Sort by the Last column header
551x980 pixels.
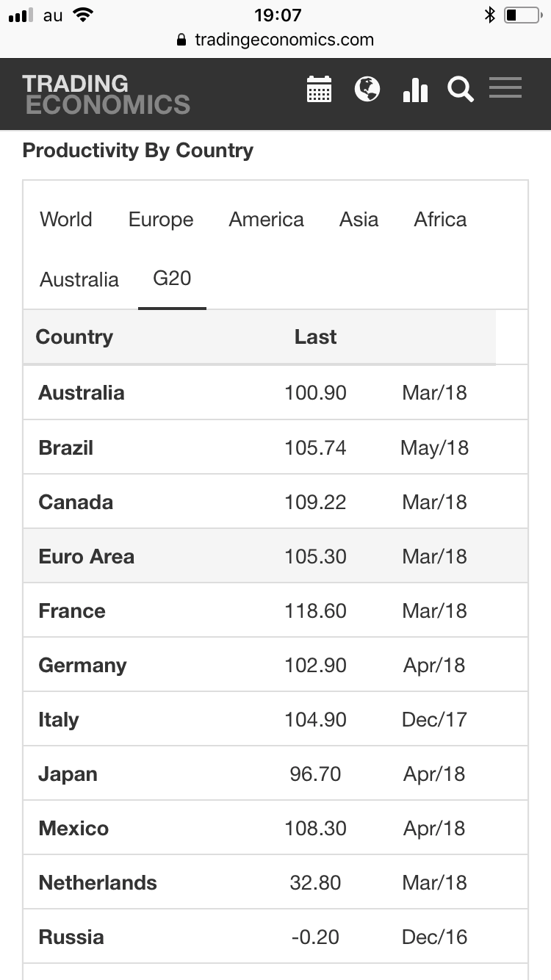point(315,337)
